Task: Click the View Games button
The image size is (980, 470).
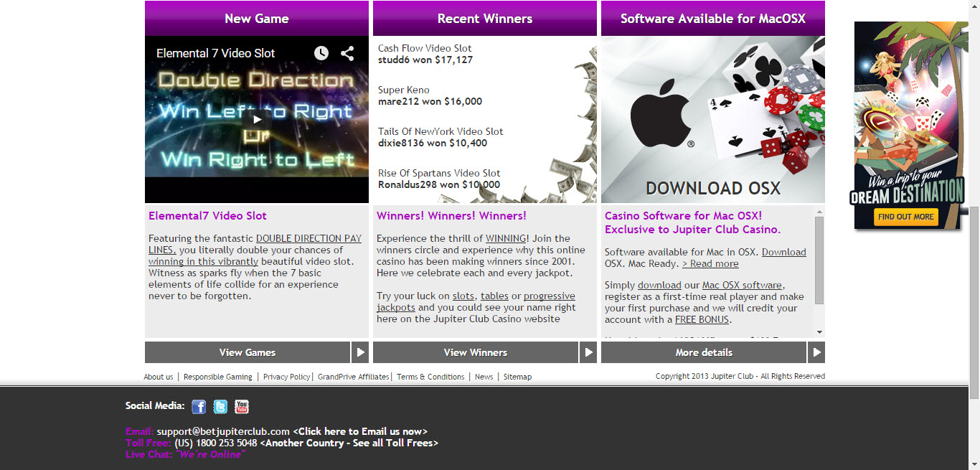Action: [248, 352]
